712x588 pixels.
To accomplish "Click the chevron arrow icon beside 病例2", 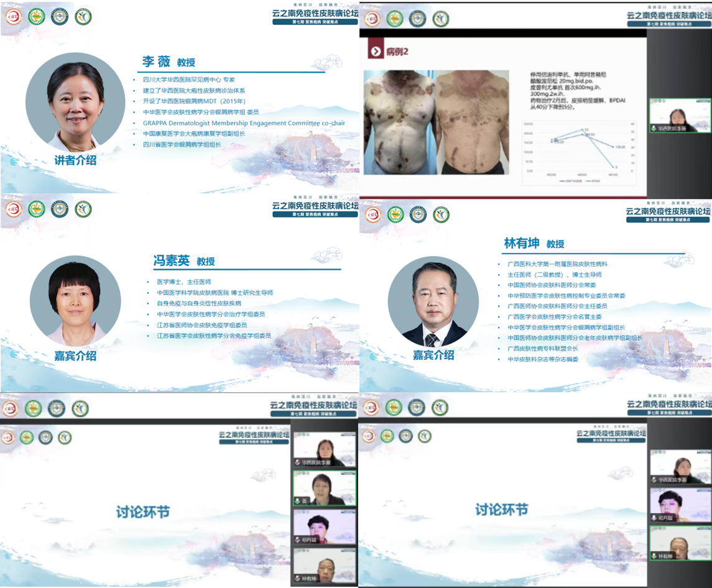I will click(375, 51).
